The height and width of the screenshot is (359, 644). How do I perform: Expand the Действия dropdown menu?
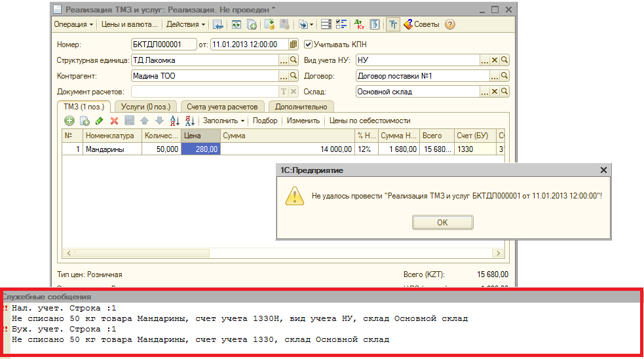[185, 24]
